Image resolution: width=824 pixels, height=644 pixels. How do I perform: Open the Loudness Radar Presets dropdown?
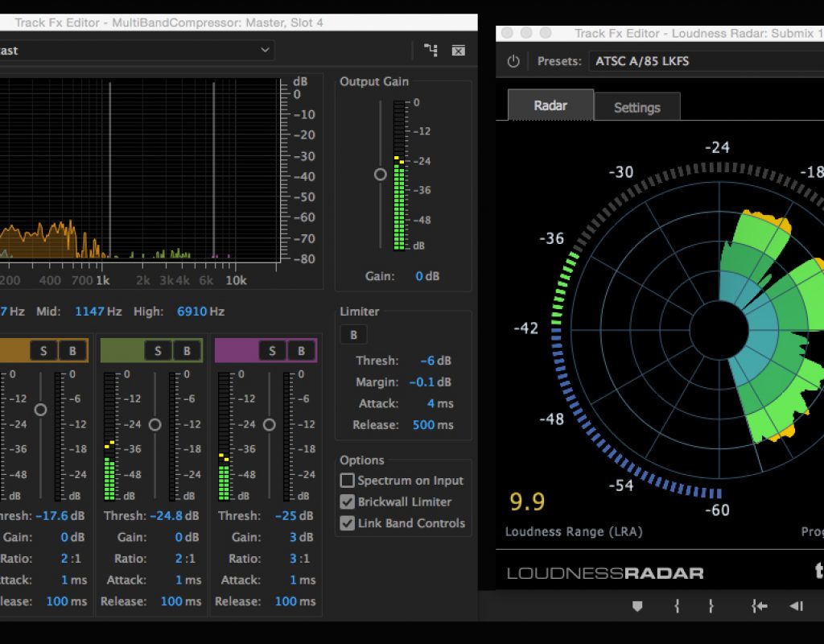click(x=707, y=61)
